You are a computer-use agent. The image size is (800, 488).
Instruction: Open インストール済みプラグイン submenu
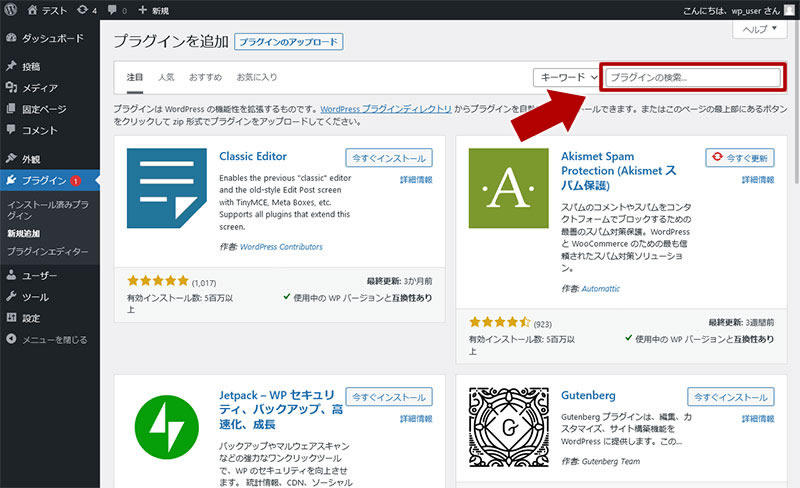48,210
